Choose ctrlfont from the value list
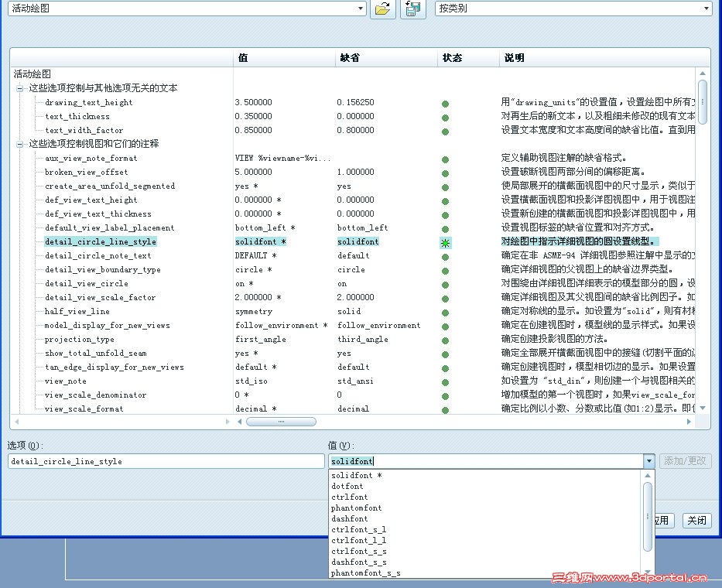 click(350, 497)
